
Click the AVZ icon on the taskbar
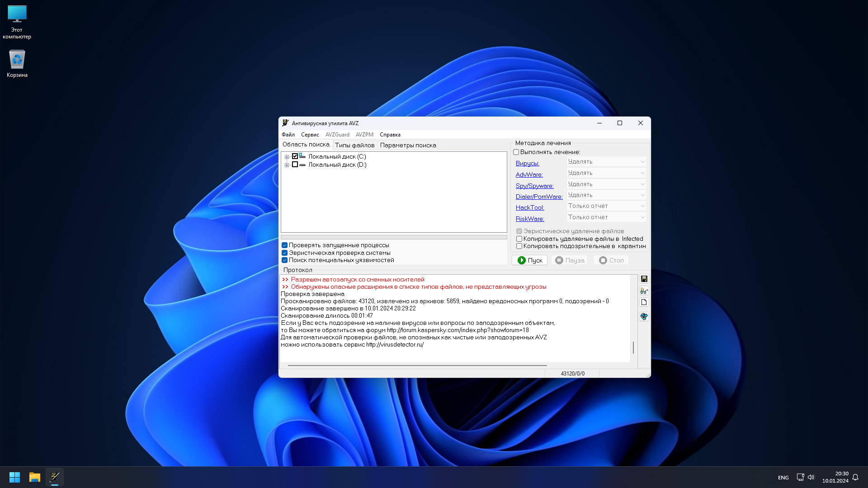tap(55, 477)
